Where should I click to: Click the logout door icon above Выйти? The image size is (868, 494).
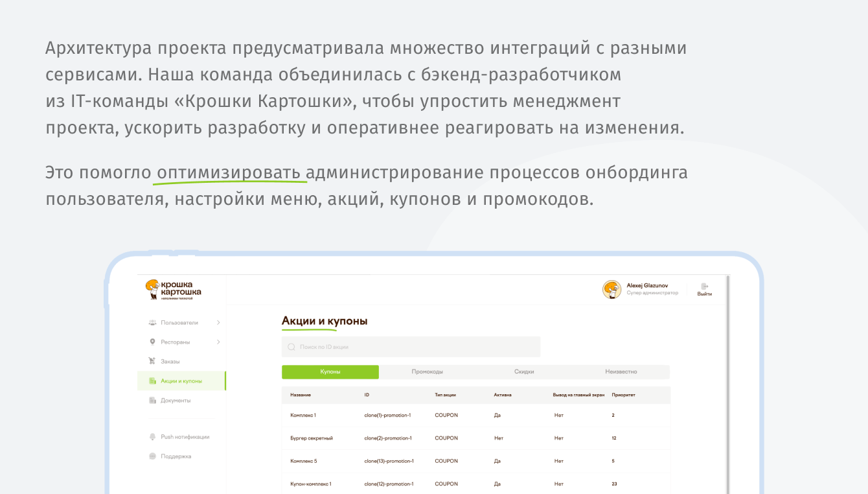(x=704, y=286)
